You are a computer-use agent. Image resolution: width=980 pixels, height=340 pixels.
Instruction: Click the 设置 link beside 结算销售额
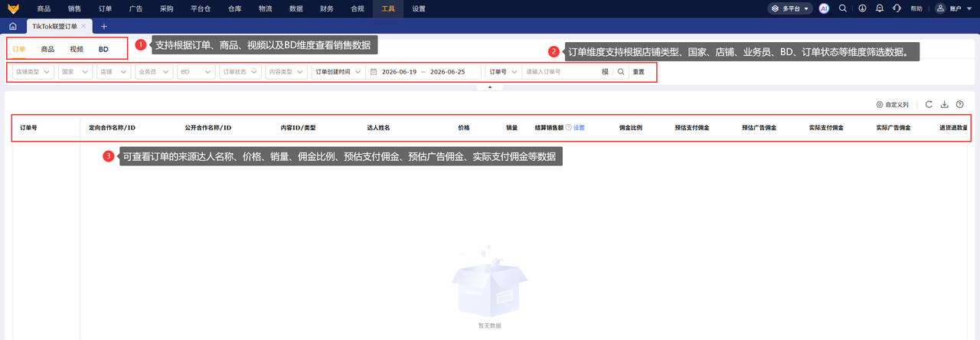[579, 128]
